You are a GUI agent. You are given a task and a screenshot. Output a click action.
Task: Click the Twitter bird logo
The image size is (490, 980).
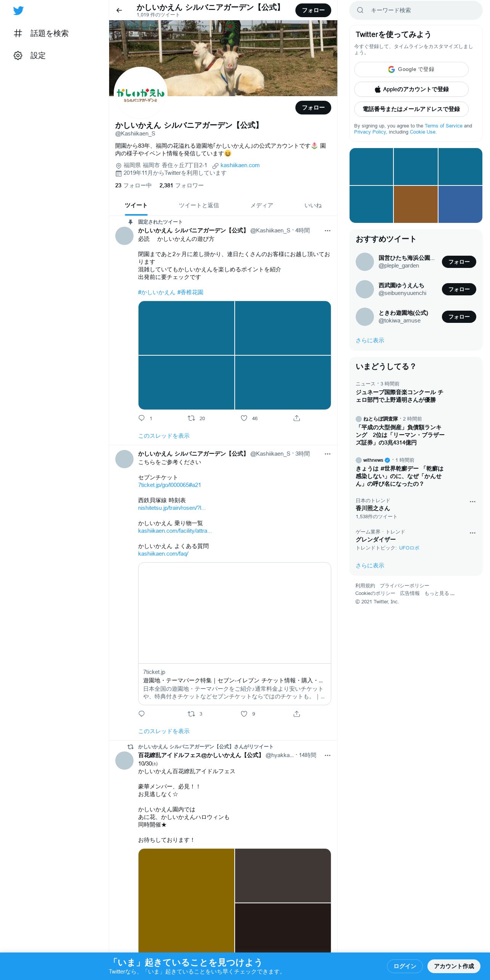(18, 11)
